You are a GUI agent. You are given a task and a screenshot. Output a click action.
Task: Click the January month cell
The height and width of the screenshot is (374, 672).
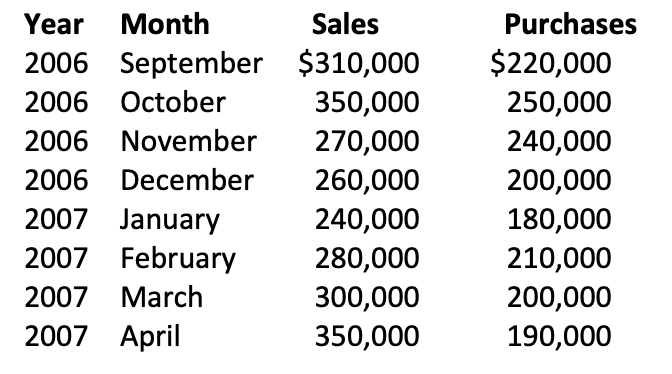[170, 220]
